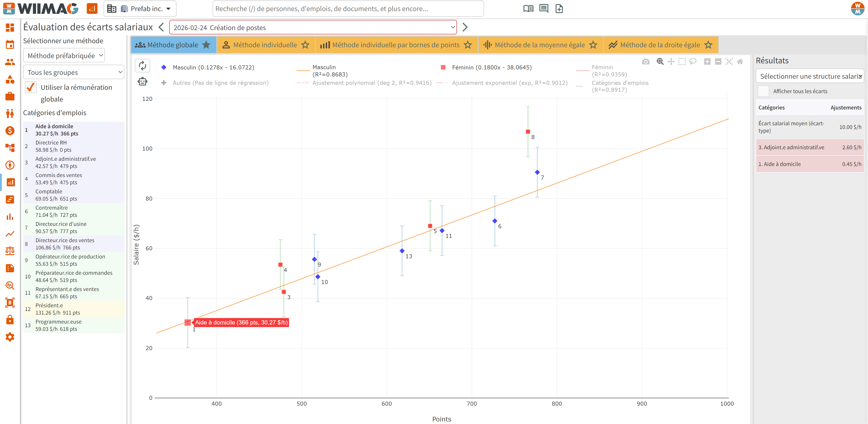Open the trend line icon in the sidebar
868x424 pixels.
pos(10,234)
